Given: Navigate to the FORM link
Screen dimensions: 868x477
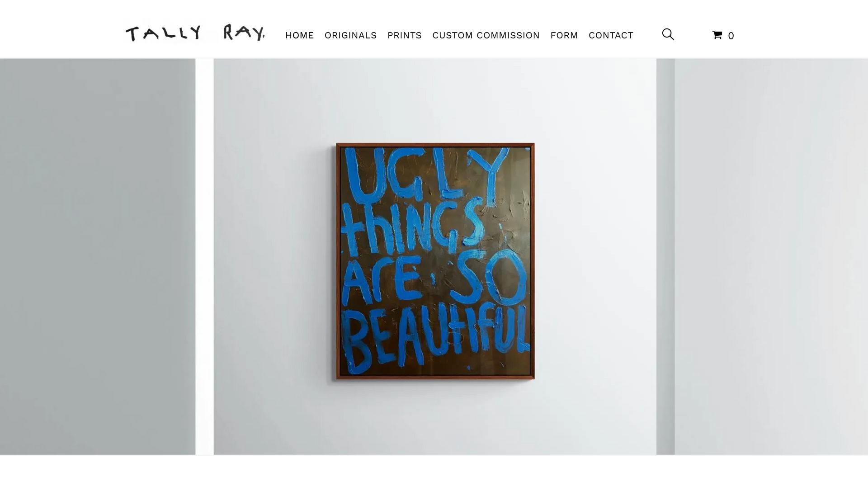Looking at the screenshot, I should (x=564, y=35).
